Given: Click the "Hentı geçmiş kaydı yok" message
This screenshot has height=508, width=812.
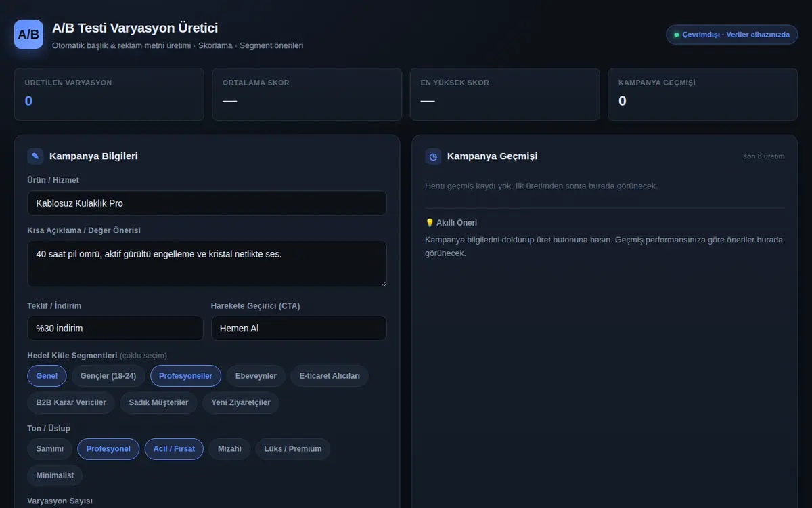Looking at the screenshot, I should [x=541, y=186].
